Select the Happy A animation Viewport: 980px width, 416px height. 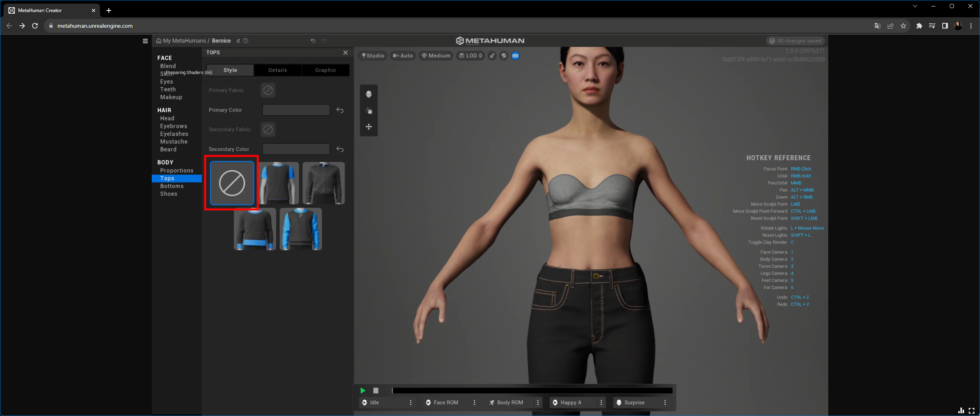(573, 403)
